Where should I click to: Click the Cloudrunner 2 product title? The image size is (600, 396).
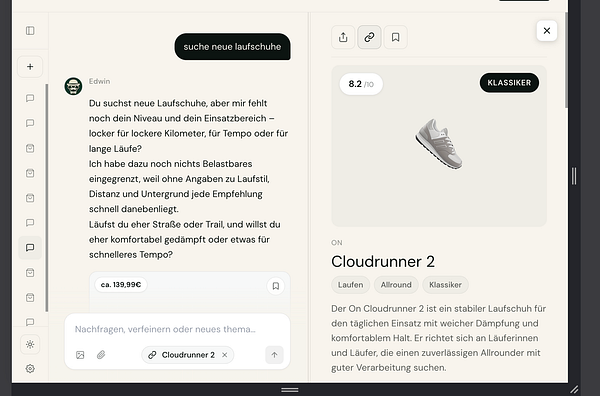[x=383, y=262]
